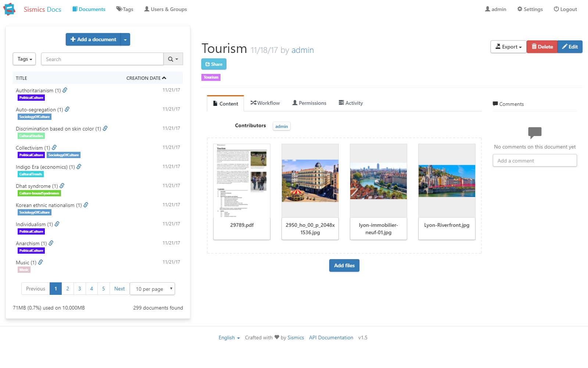Click the comments speech bubble icon
588x368 pixels.
coord(495,104)
